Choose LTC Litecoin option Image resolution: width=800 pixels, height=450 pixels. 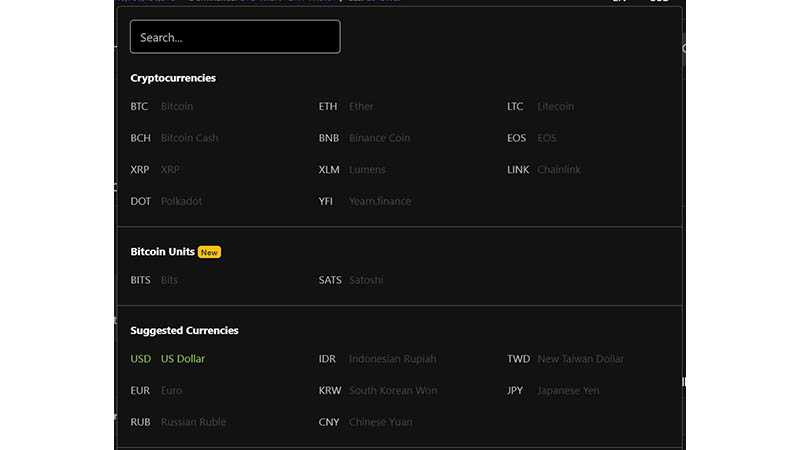click(x=540, y=106)
